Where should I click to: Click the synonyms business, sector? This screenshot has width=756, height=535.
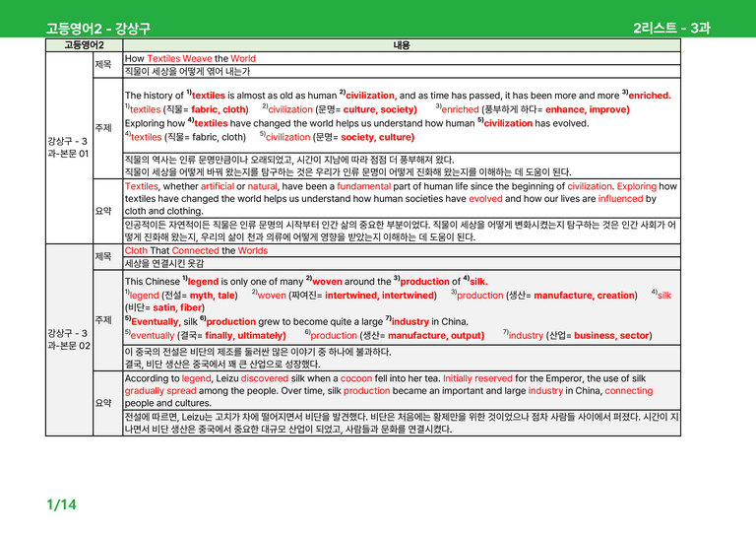pyautogui.click(x=611, y=336)
